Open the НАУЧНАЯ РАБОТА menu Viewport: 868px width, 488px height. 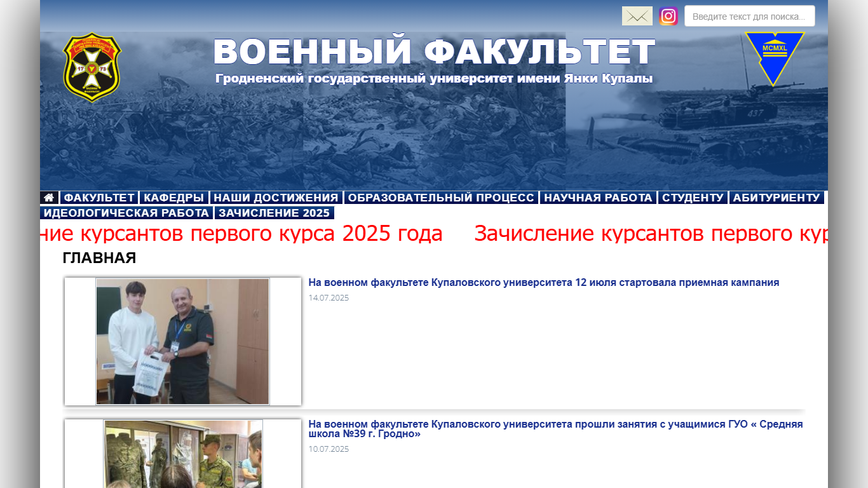[x=598, y=198]
